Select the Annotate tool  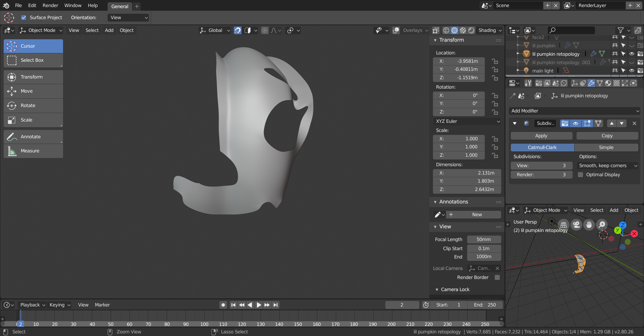pyautogui.click(x=33, y=137)
